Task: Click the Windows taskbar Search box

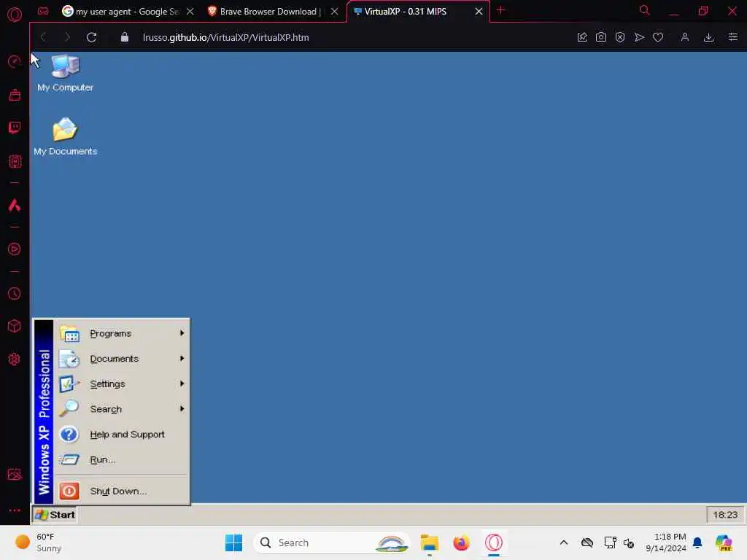Action: pos(332,542)
